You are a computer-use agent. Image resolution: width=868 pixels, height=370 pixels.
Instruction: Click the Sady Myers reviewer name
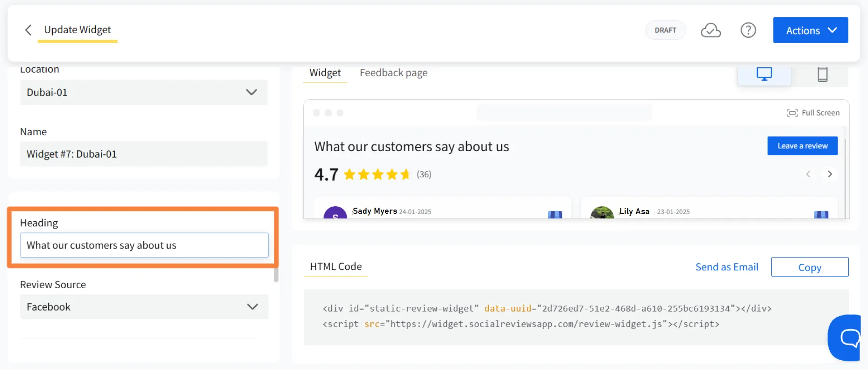(x=375, y=211)
